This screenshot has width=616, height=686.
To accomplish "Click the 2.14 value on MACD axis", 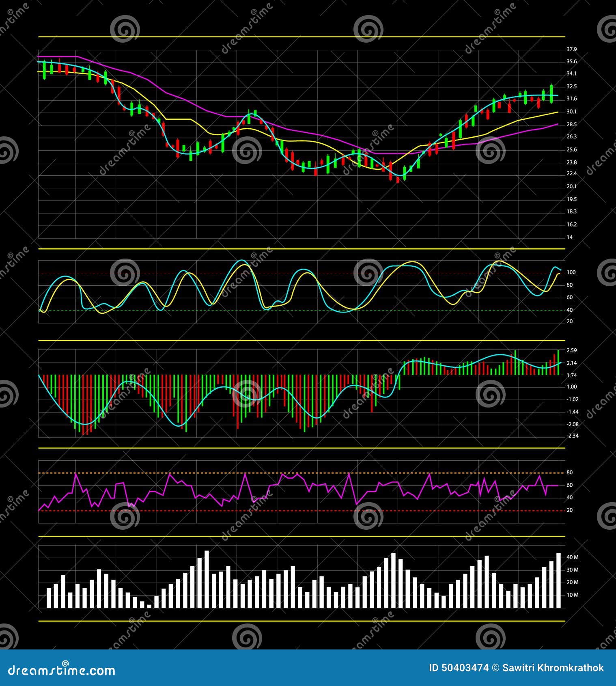I will click(x=571, y=363).
